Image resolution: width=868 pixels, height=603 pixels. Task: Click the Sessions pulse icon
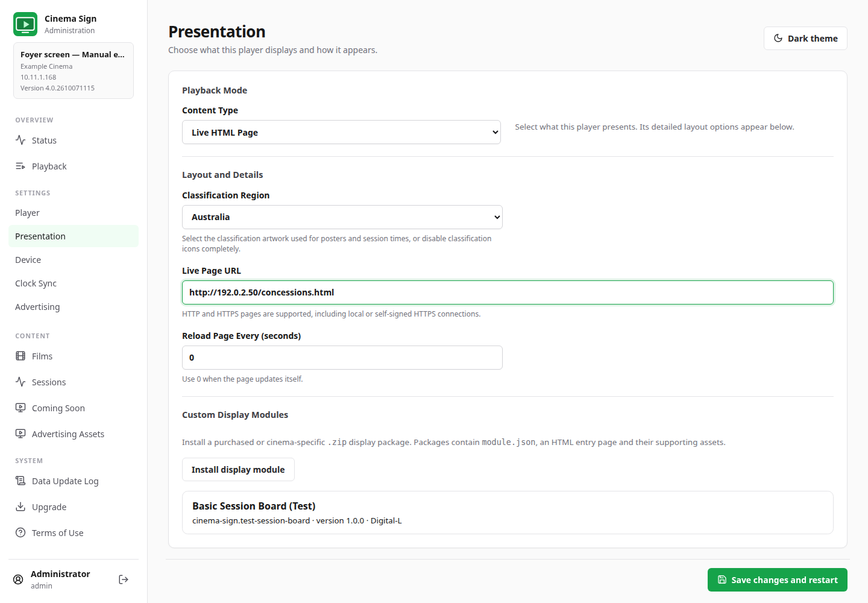[20, 382]
